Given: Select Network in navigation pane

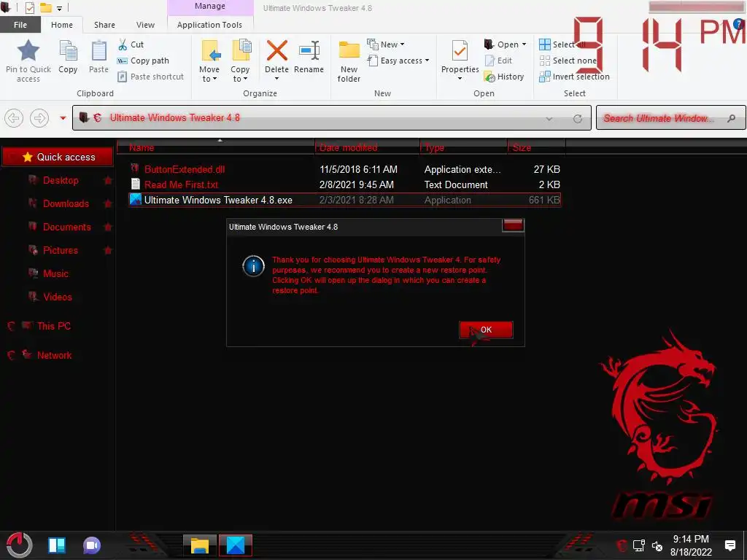Looking at the screenshot, I should (54, 355).
